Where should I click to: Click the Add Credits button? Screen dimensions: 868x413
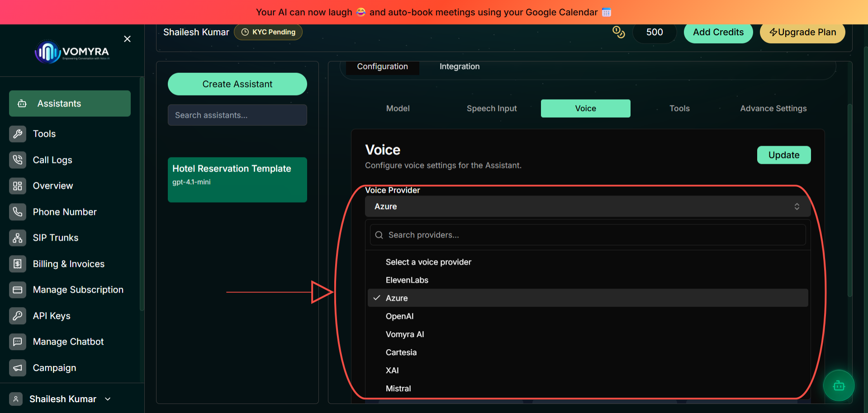coord(718,32)
